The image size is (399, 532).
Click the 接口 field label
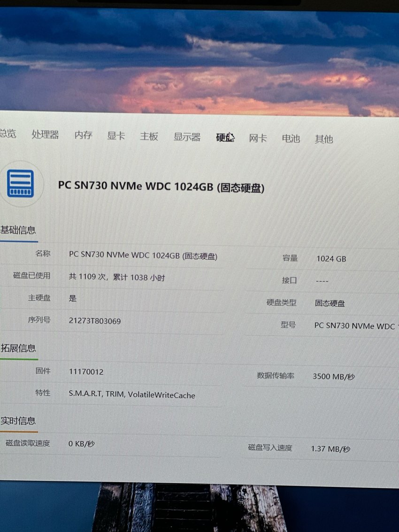(x=290, y=280)
